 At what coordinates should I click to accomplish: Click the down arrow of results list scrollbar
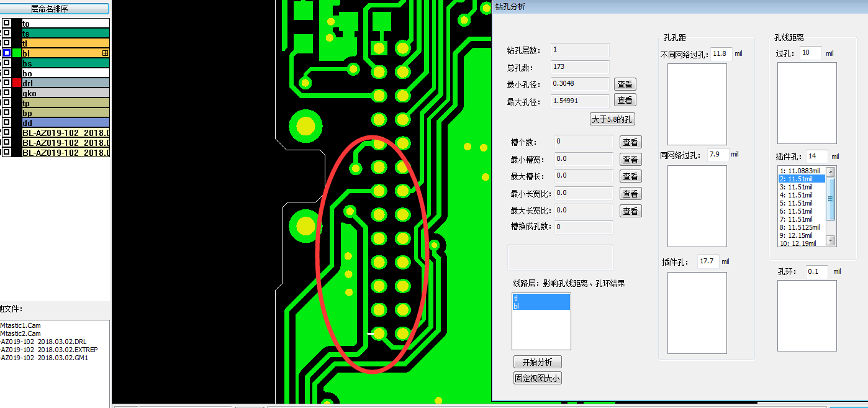point(831,240)
